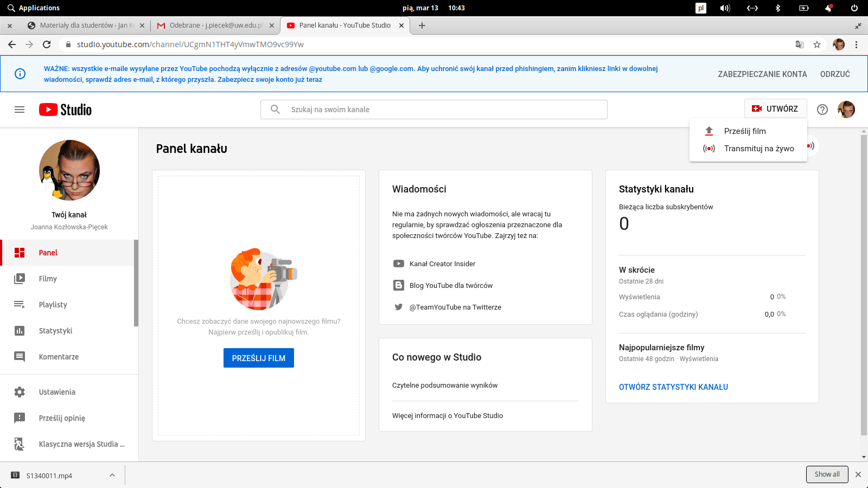Open OTWÓRZ STATYSTYKI KANAŁU link

click(673, 387)
